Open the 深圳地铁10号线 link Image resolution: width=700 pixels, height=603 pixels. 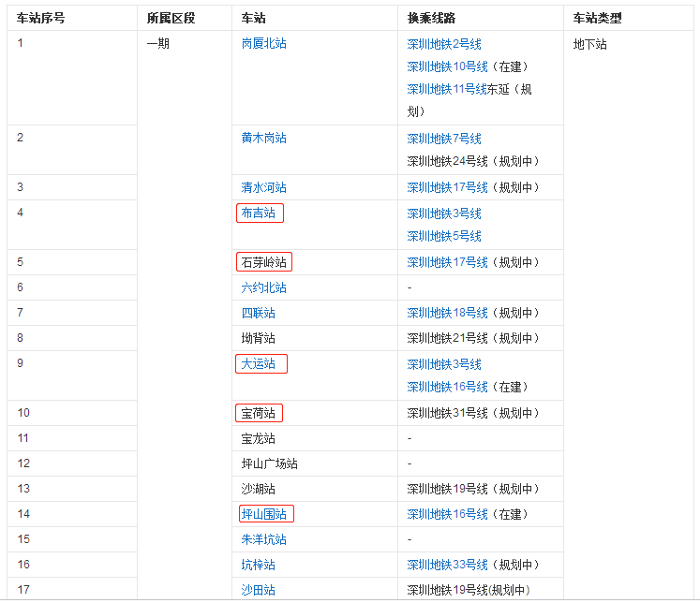point(447,66)
